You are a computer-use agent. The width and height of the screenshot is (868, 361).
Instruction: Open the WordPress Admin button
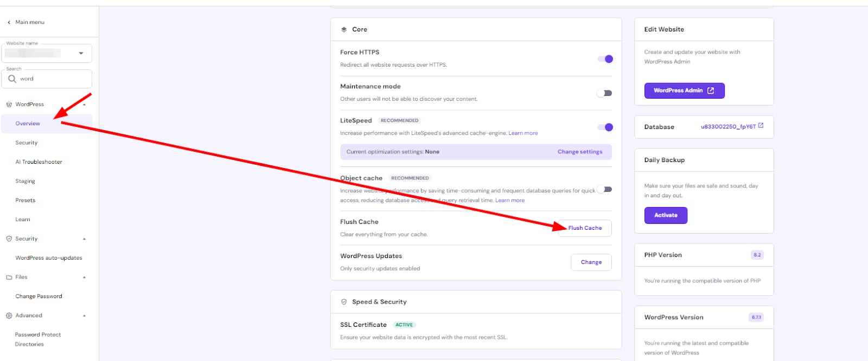point(684,91)
